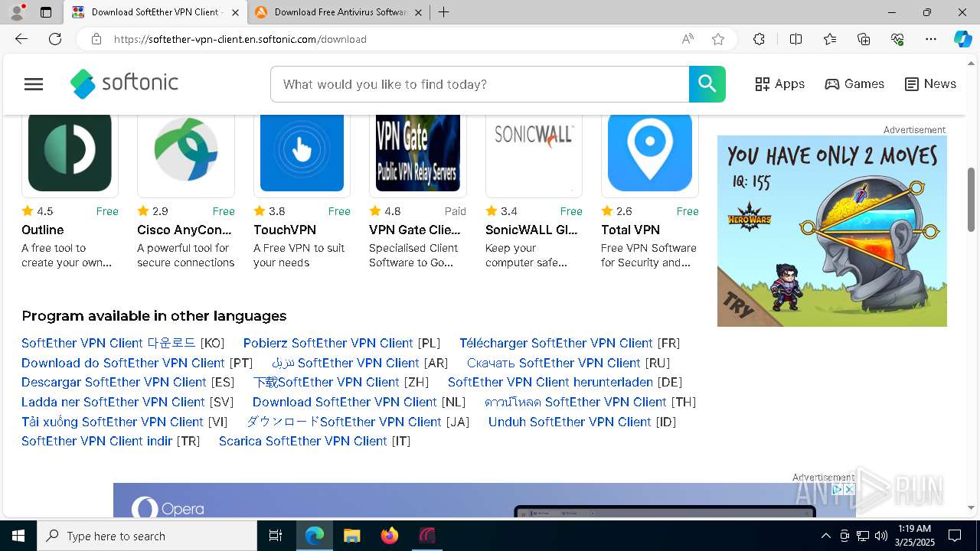Open the SonicWALL Gl... title link
This screenshot has width=980, height=551.
[x=531, y=230]
